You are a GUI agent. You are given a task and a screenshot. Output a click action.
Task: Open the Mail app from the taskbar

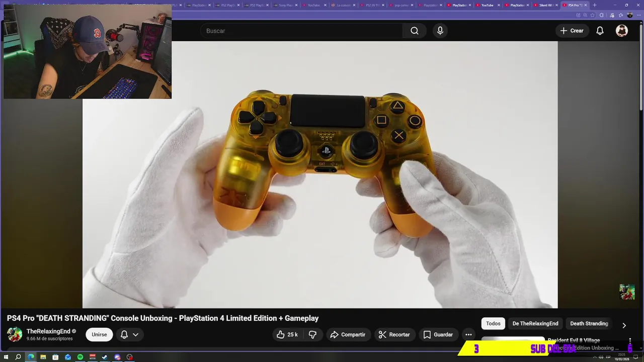[x=68, y=357]
